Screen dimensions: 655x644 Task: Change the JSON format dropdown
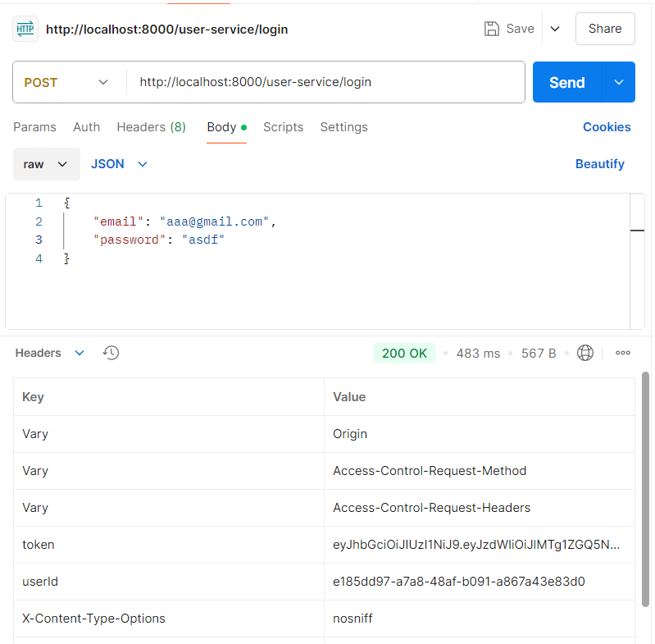120,164
